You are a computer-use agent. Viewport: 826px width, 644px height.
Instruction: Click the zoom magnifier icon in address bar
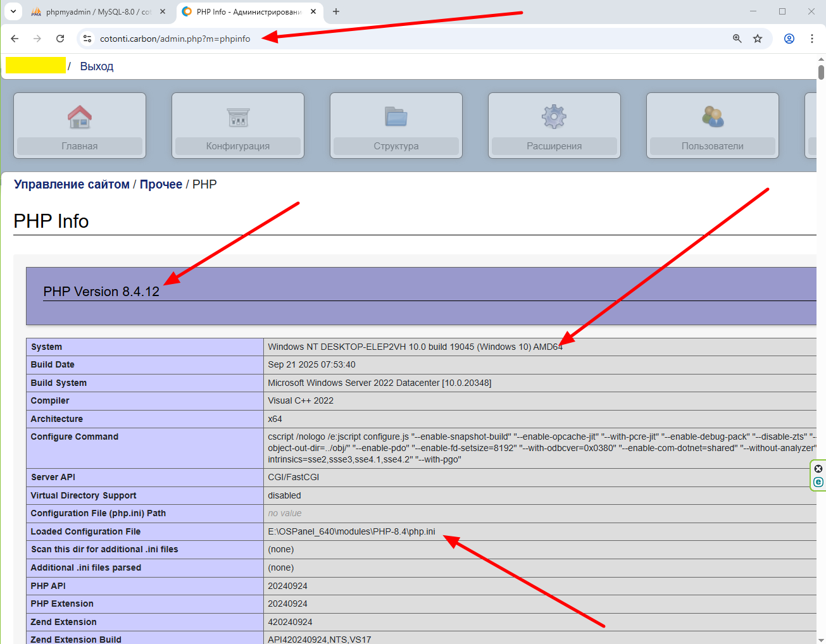coord(737,39)
